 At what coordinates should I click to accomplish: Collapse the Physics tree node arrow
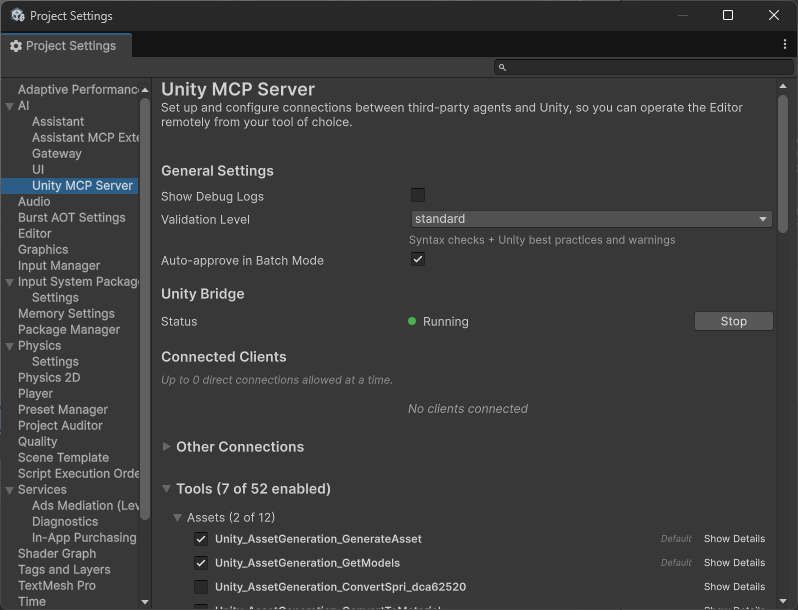click(9, 346)
